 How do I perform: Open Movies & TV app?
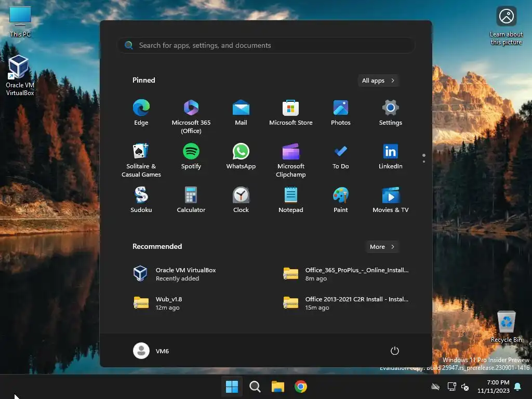tap(391, 200)
